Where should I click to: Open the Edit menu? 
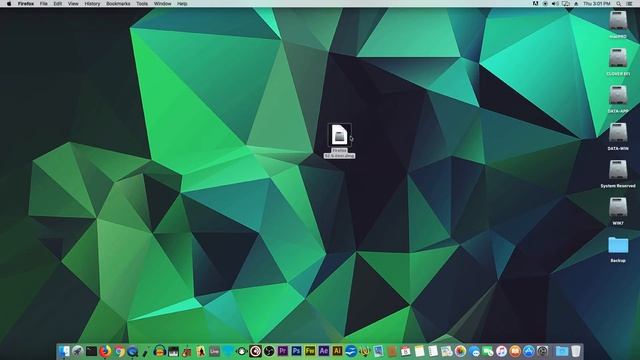coord(58,4)
